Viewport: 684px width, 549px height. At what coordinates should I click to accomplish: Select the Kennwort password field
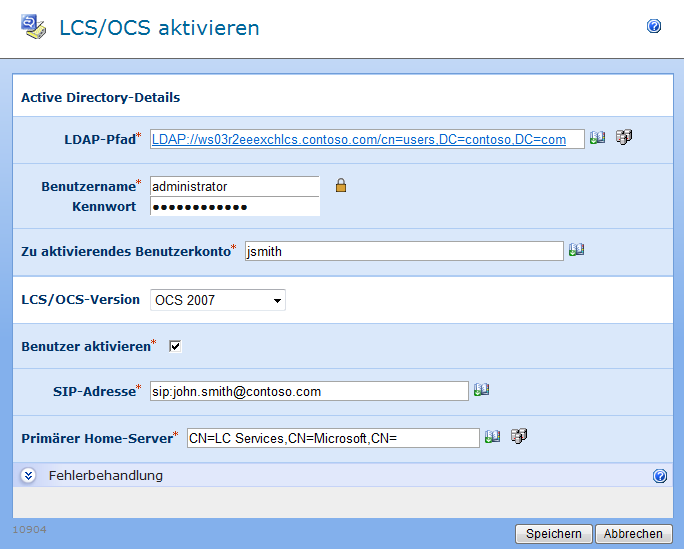click(x=234, y=207)
